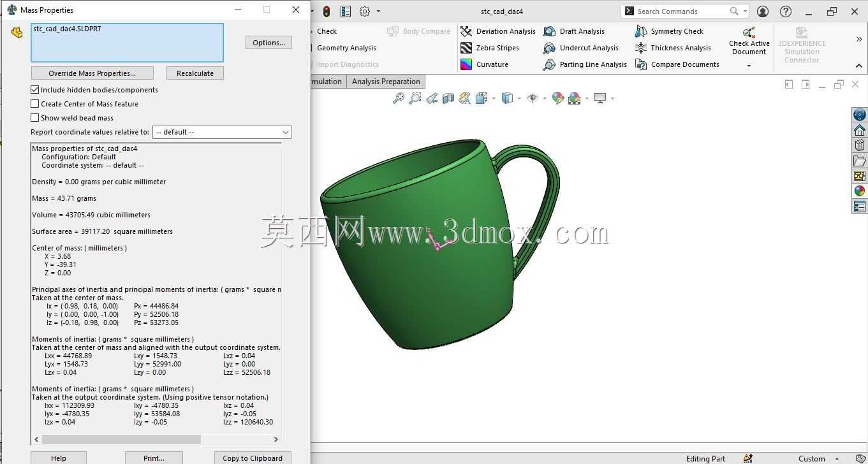Uncheck Include hidden bodies/components
Image resolution: width=868 pixels, height=464 pixels.
pos(35,90)
